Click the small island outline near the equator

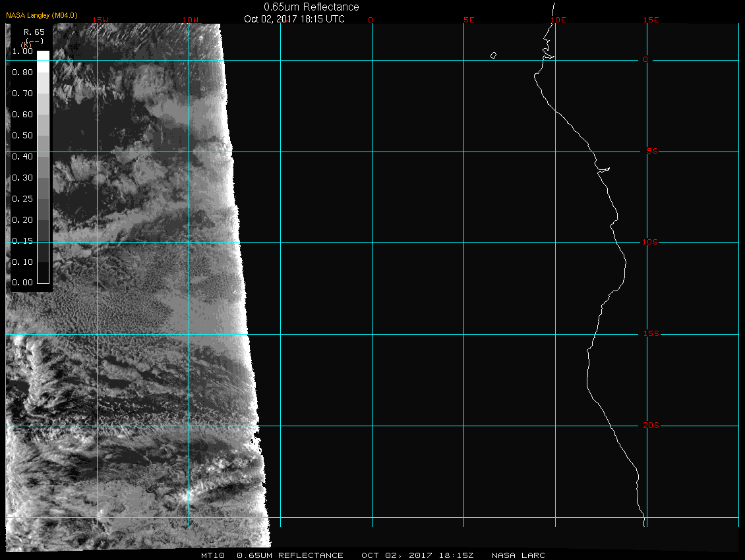click(493, 55)
